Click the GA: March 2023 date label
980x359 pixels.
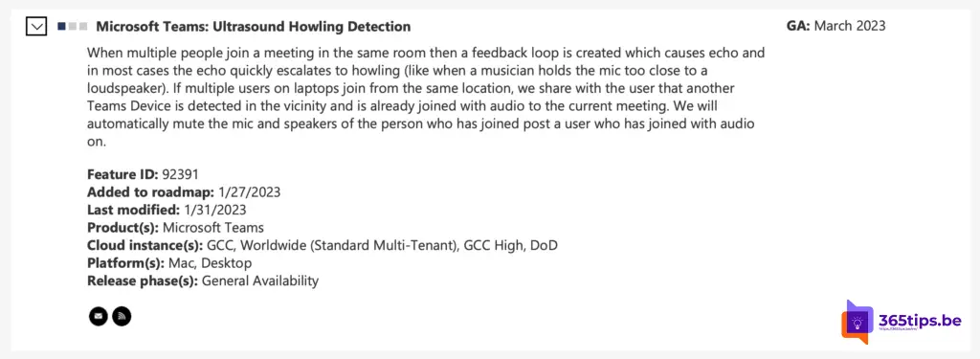[x=835, y=26]
